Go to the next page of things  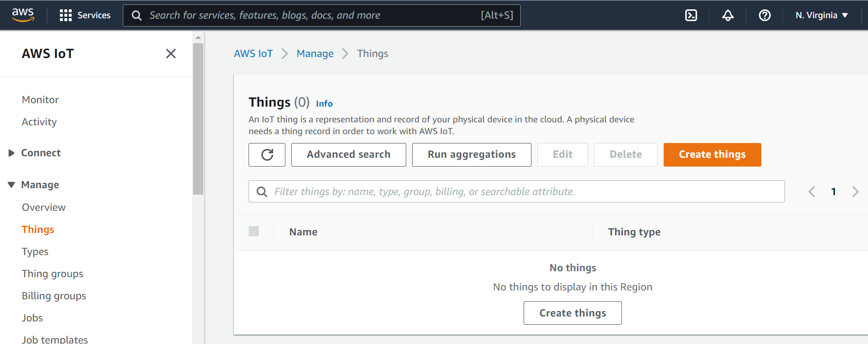coord(855,192)
